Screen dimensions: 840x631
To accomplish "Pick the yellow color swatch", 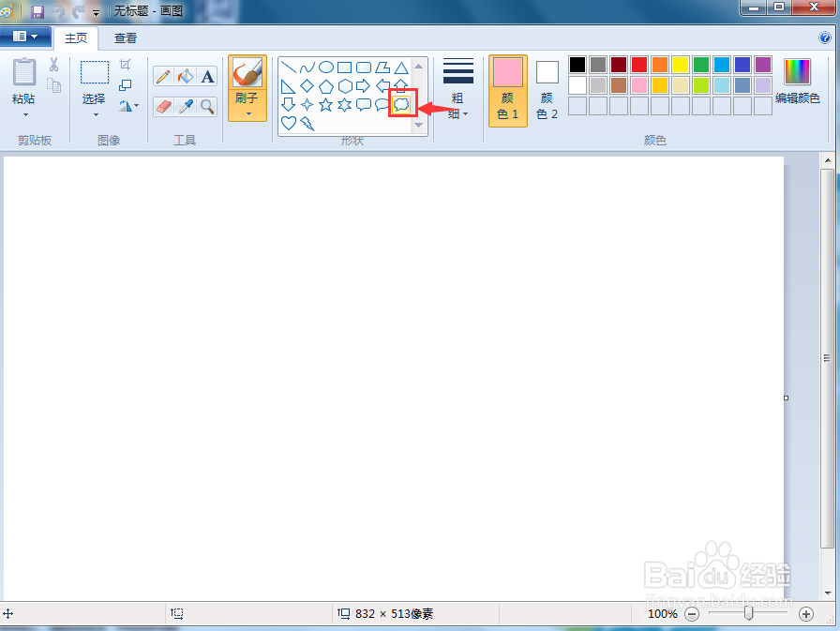I will (x=681, y=65).
